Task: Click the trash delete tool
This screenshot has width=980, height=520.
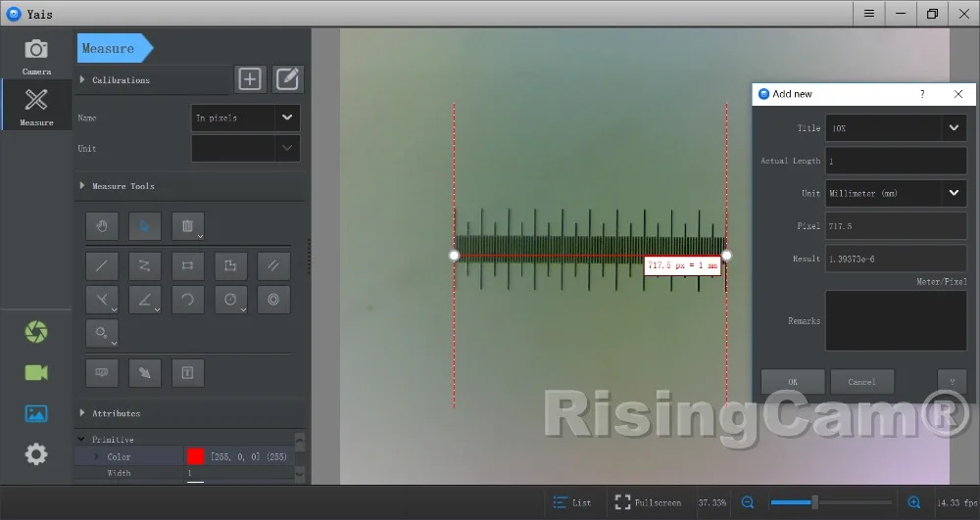Action: pyautogui.click(x=186, y=225)
